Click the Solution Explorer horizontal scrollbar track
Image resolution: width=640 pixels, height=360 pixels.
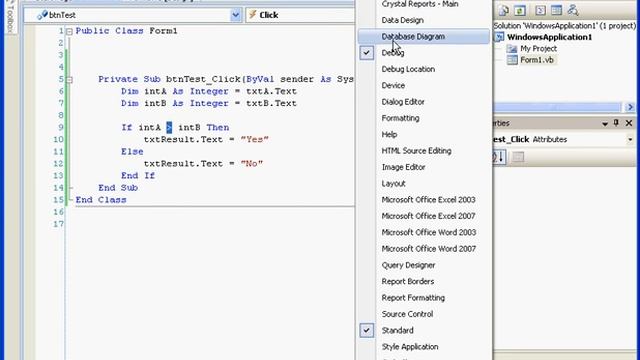pyautogui.click(x=558, y=107)
